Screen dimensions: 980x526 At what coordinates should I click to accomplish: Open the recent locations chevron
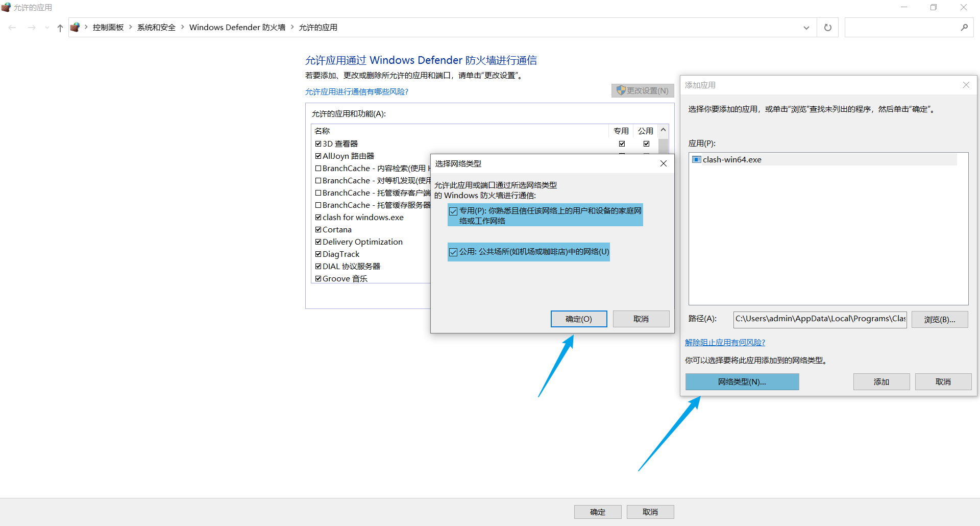coord(47,28)
